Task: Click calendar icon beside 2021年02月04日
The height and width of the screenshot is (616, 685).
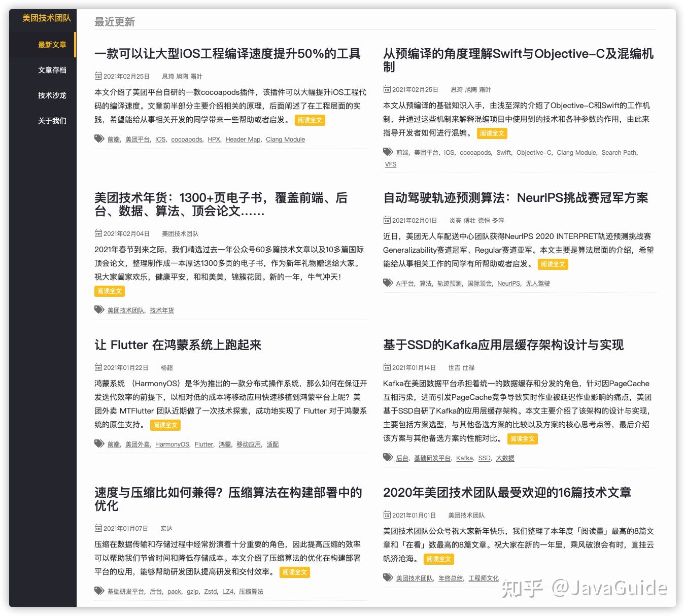Action: pos(98,233)
